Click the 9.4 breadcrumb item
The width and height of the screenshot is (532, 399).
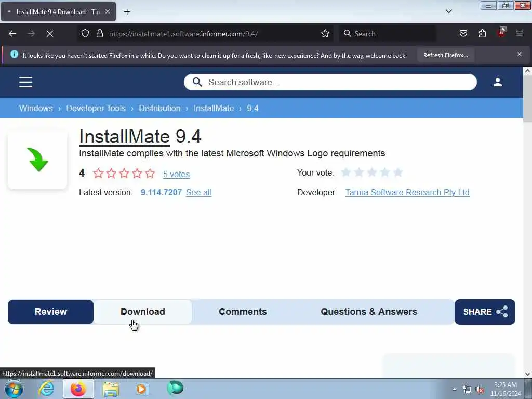253,108
